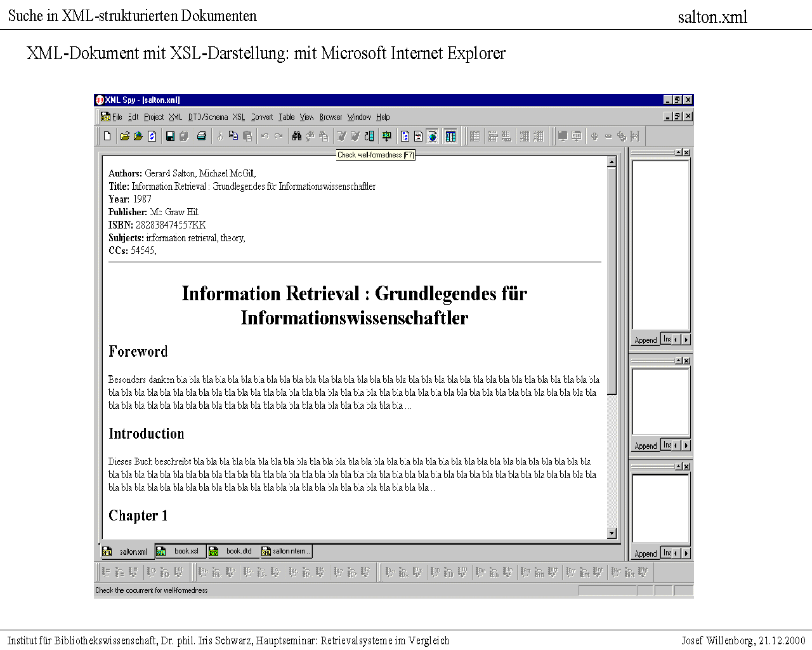Close the top-right entry helper panel

click(x=686, y=152)
